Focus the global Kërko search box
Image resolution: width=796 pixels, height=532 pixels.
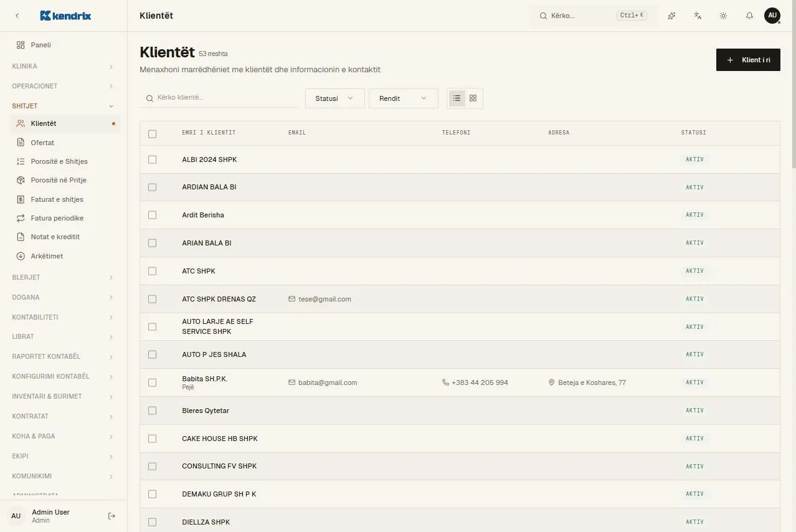(593, 16)
